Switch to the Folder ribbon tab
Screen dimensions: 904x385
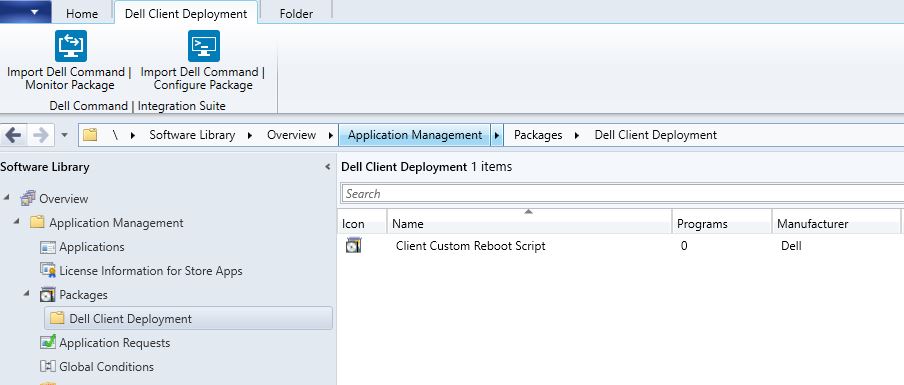tap(296, 13)
